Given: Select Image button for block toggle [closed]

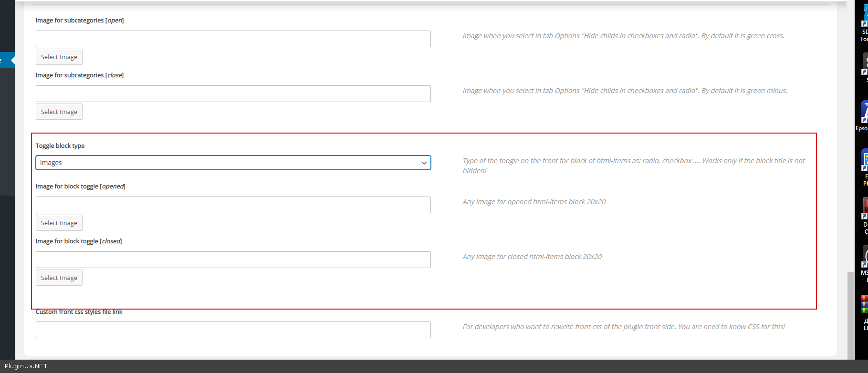Looking at the screenshot, I should click(x=59, y=278).
